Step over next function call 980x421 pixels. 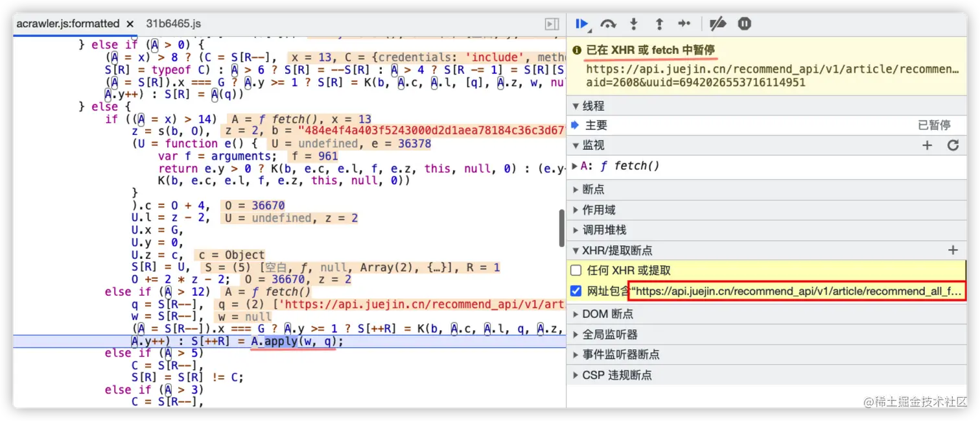pyautogui.click(x=608, y=25)
